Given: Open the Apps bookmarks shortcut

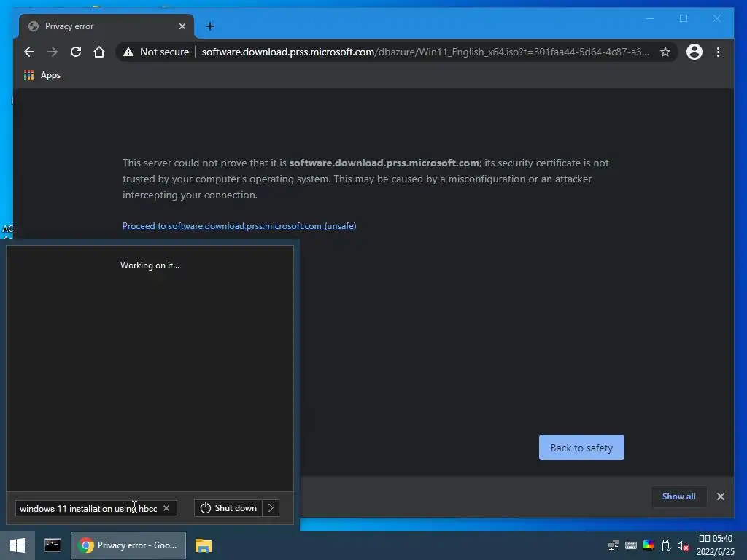Looking at the screenshot, I should point(42,75).
